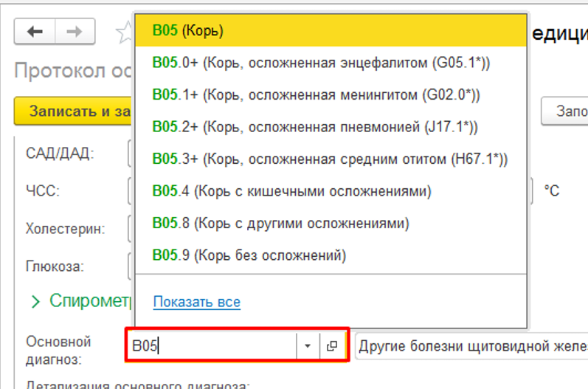
Task: Click the САД/ДАД input field
Action: point(130,154)
